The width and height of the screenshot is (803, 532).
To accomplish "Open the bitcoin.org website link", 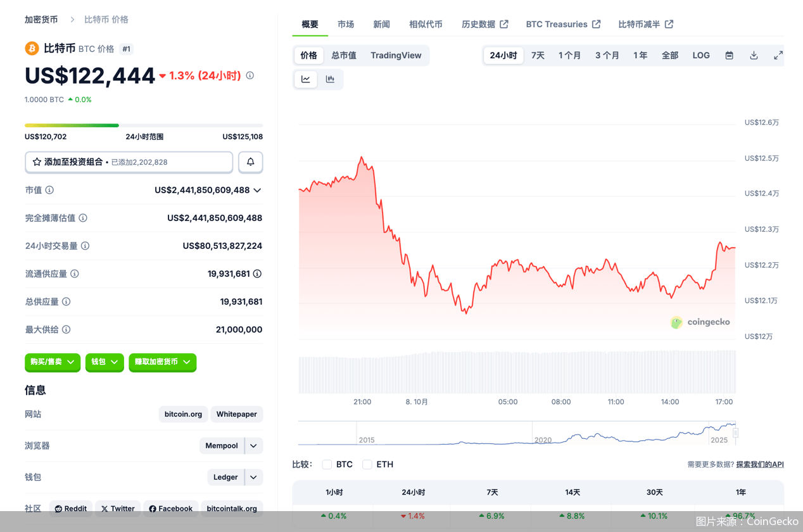I will 183,414.
